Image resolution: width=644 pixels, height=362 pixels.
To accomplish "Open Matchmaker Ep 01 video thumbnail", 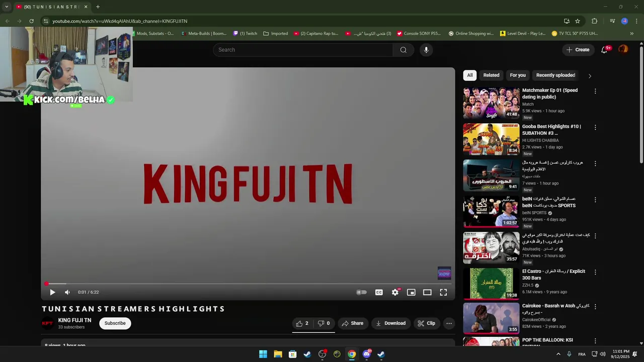I will [492, 103].
